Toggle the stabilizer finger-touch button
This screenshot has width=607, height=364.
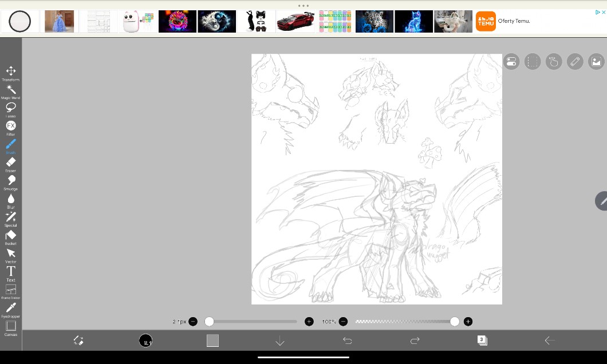(553, 62)
